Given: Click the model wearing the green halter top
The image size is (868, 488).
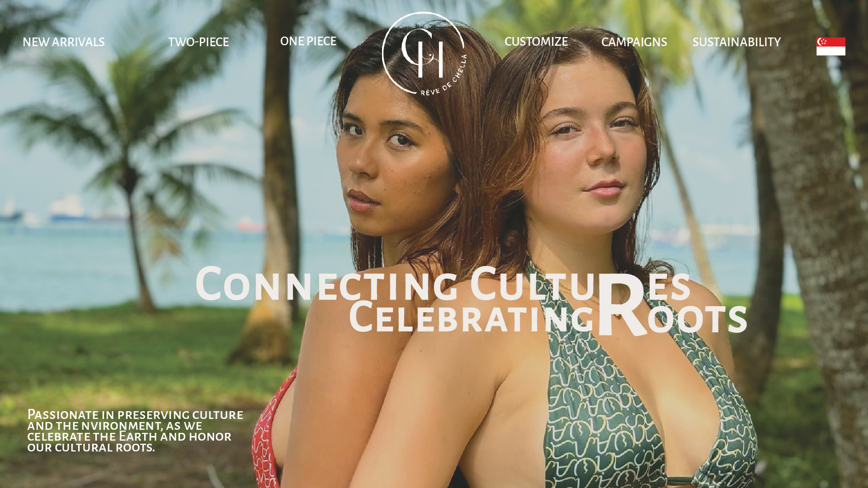Looking at the screenshot, I should tap(588, 271).
